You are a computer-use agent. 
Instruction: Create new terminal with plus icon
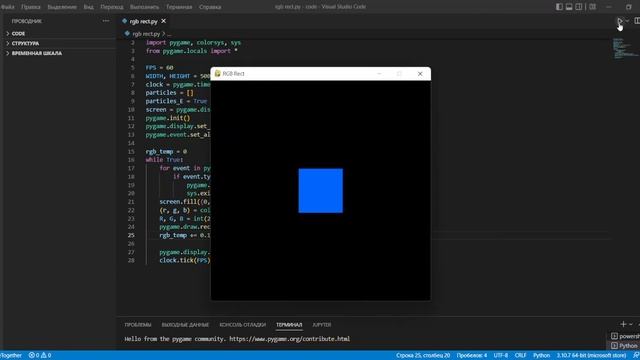[x=623, y=324]
